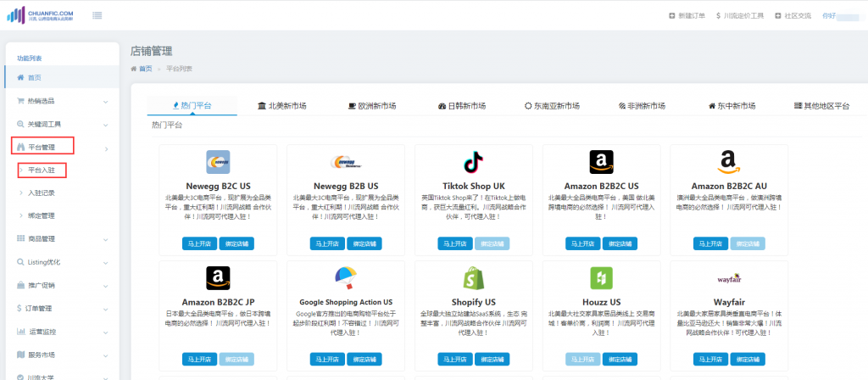868x380 pixels.
Task: Expand the 推广促销 chevron
Action: 106,287
